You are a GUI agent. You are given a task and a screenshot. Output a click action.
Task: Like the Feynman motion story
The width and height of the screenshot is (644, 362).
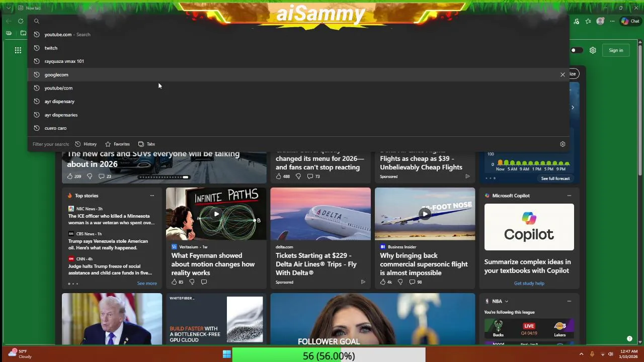click(177, 282)
